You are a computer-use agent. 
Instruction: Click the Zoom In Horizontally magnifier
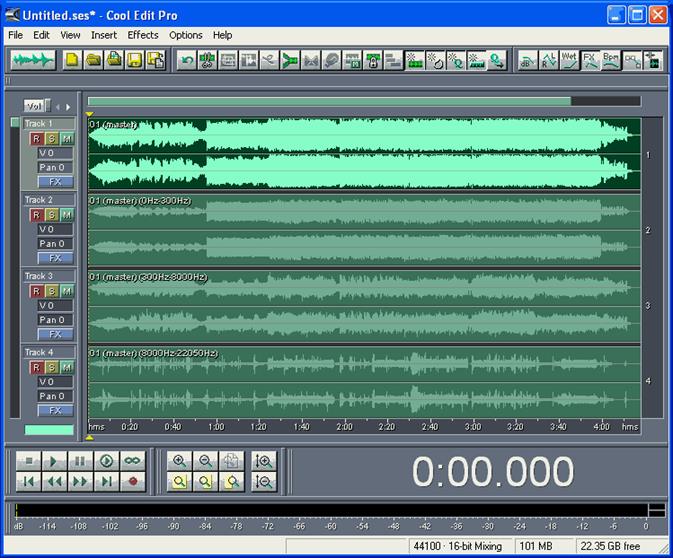[180, 461]
